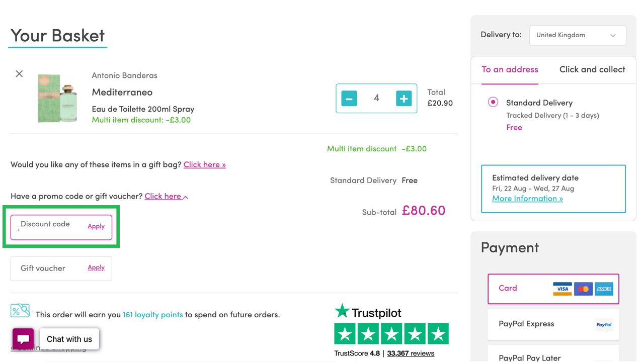This screenshot has width=644, height=362.
Task: Apply the gift voucher
Action: click(96, 267)
